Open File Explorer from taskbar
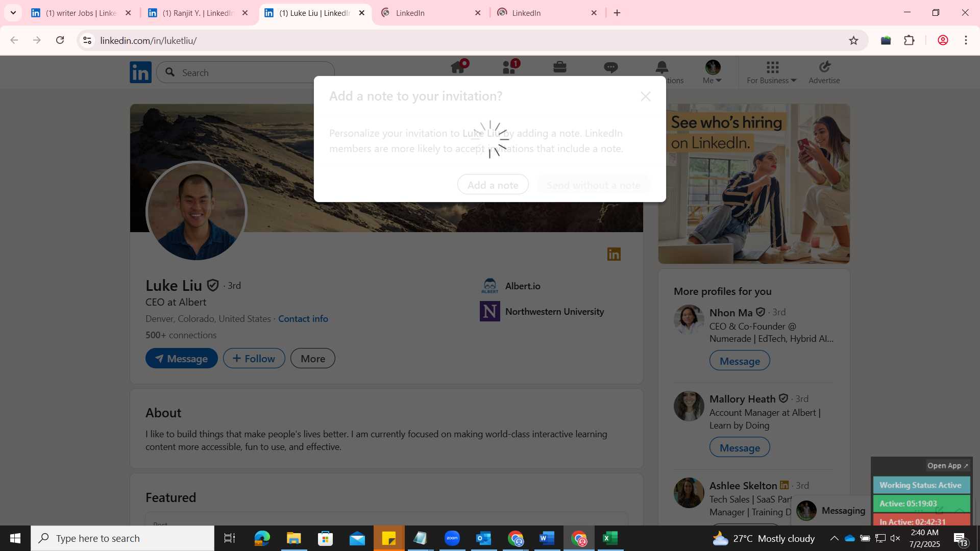The image size is (980, 551). 293,538
